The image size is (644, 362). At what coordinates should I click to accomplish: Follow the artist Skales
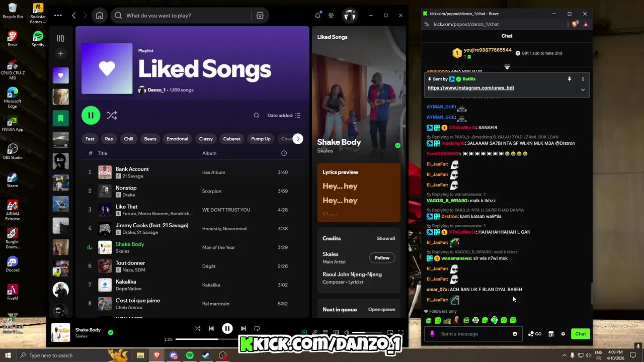[x=382, y=258]
